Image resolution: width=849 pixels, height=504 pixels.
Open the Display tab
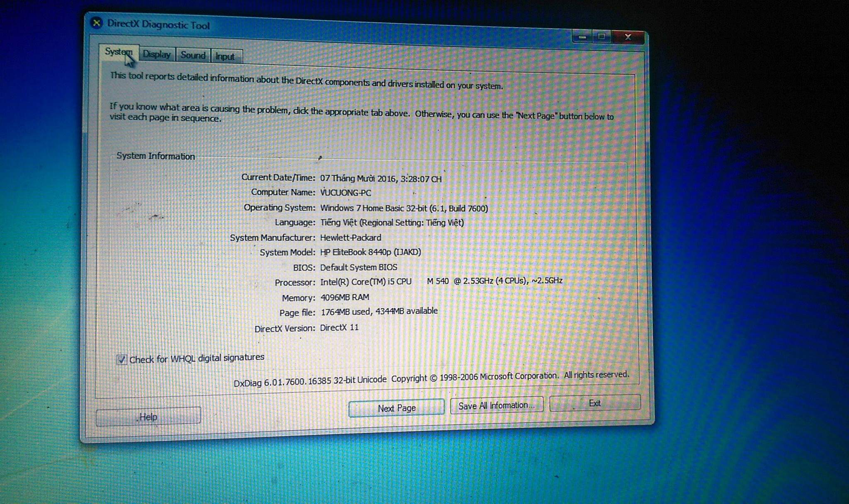pyautogui.click(x=156, y=54)
